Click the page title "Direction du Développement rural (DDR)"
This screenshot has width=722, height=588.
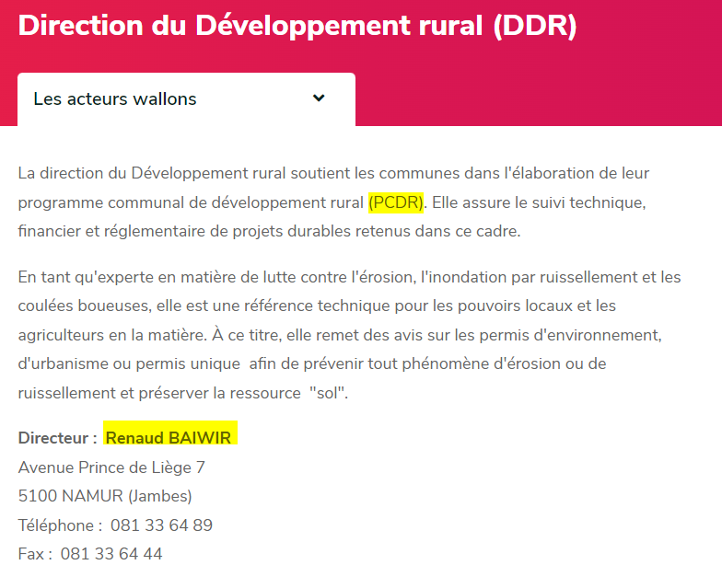pos(297,26)
